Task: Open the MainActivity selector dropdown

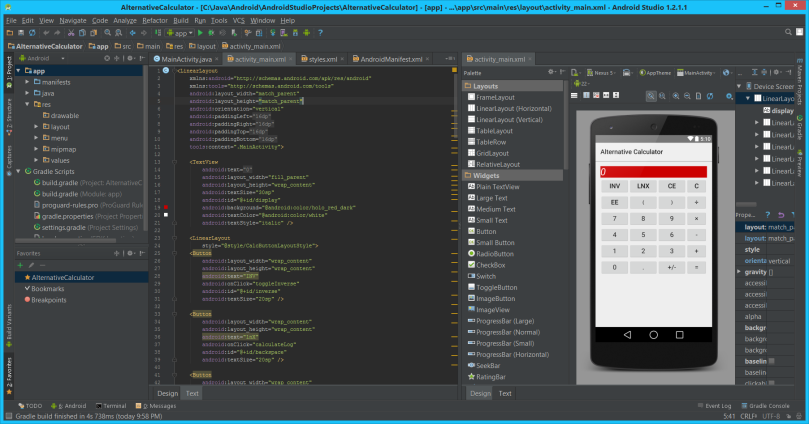Action: click(696, 73)
